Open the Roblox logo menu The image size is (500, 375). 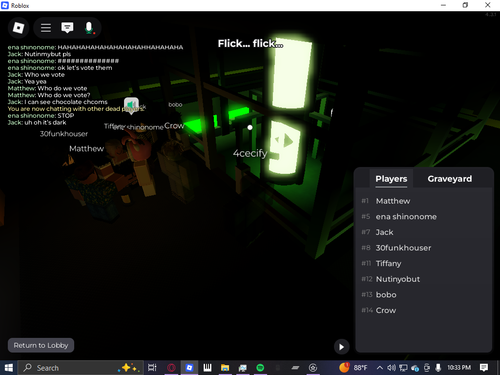pos(18,28)
